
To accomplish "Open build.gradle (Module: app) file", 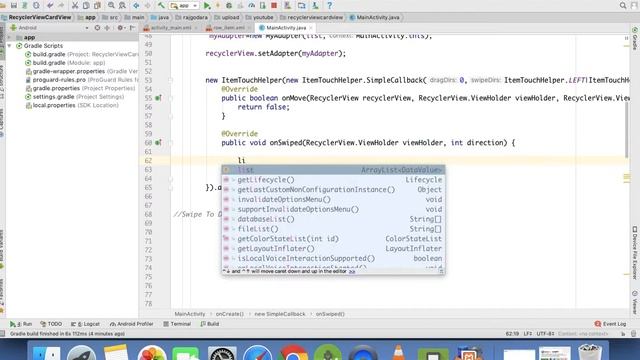I will click(x=65, y=63).
